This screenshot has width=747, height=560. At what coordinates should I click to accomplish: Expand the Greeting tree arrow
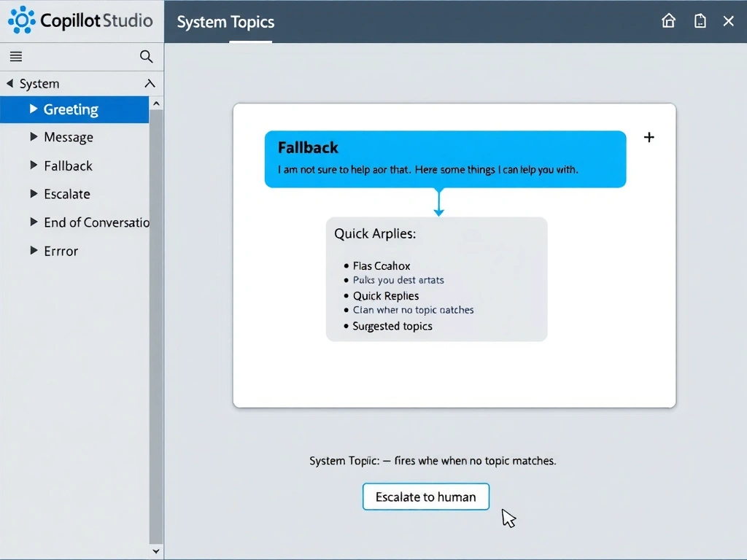(x=34, y=109)
